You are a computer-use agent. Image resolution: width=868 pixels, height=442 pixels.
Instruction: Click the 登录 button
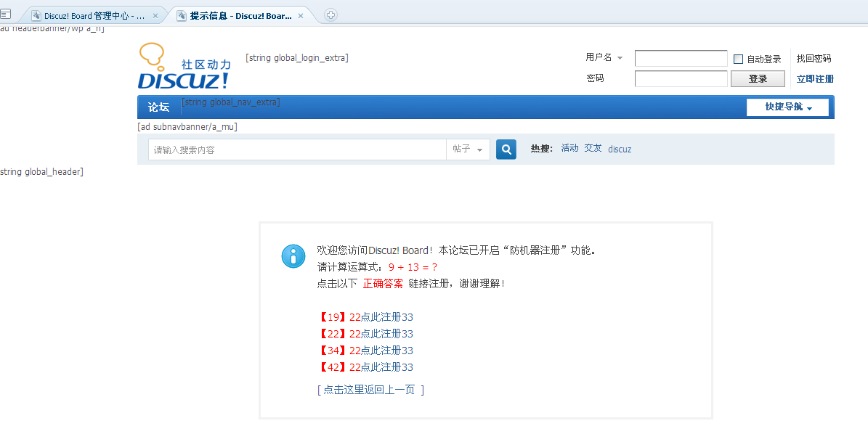pos(758,78)
